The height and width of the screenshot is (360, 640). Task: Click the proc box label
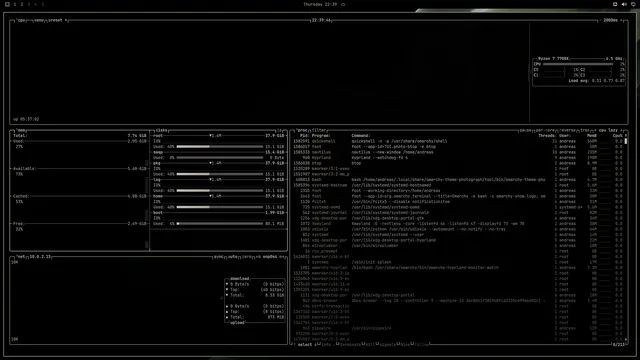[302, 130]
